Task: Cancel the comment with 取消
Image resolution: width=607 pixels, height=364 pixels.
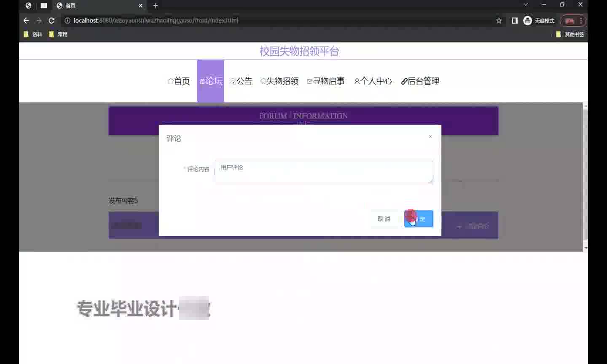Action: click(384, 219)
